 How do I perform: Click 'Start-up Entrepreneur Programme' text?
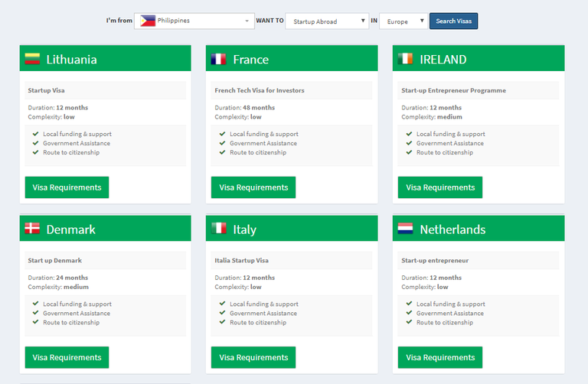tap(454, 90)
